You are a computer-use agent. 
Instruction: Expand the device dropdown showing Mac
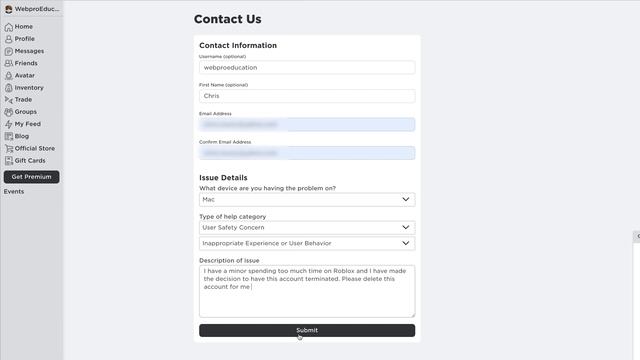(x=307, y=200)
